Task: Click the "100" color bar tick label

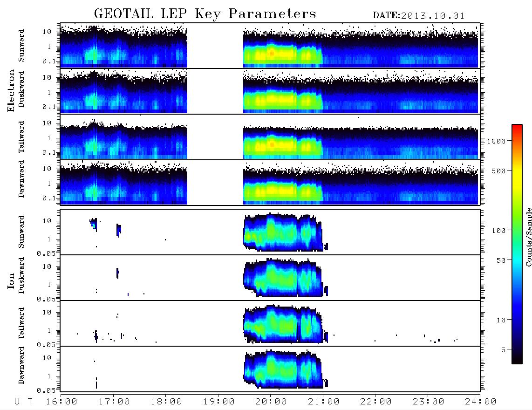Action: click(x=499, y=231)
